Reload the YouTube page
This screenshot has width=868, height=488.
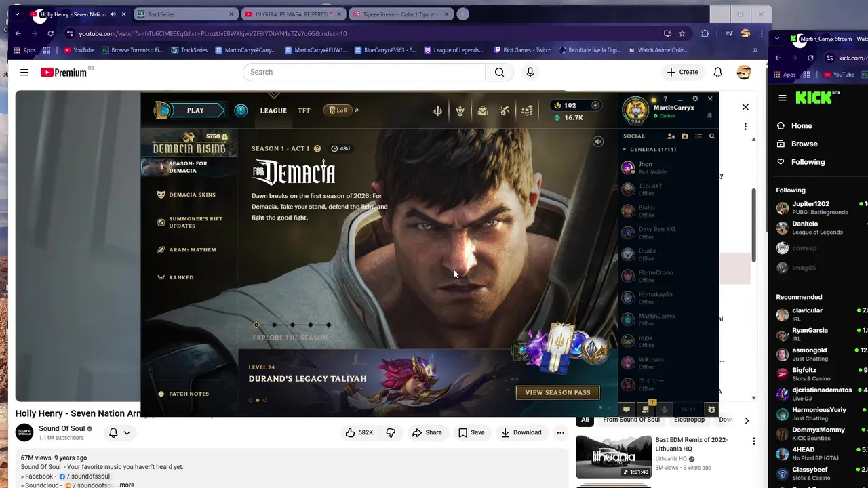[50, 33]
